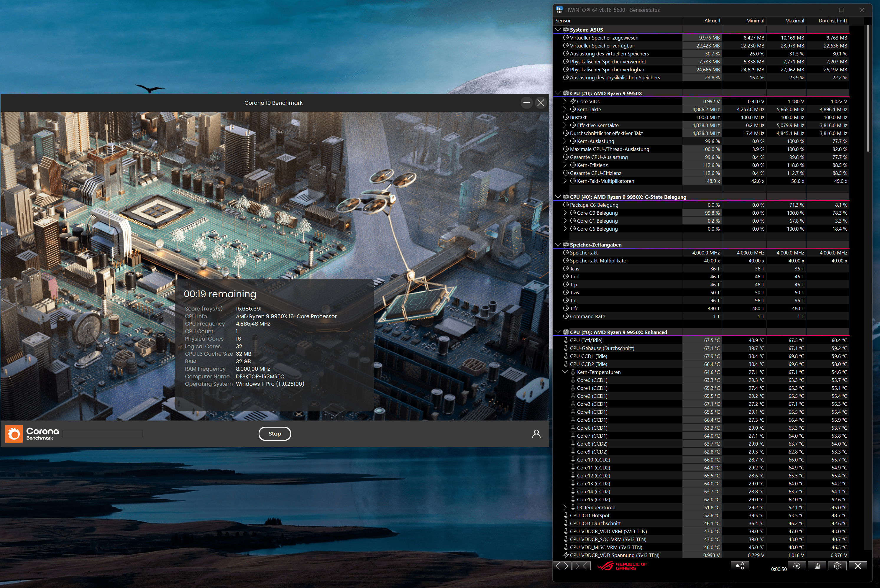Screen dimensions: 880x588
Task: Expand the Kern-Takte row
Action: [565, 109]
